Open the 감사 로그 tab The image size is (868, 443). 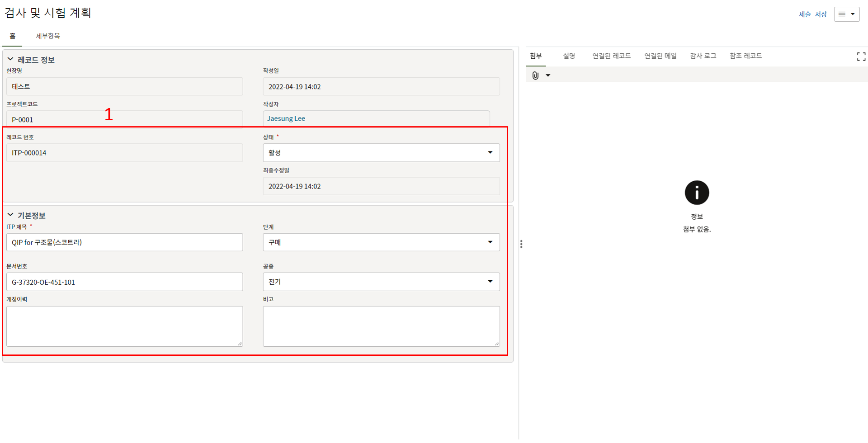(703, 56)
